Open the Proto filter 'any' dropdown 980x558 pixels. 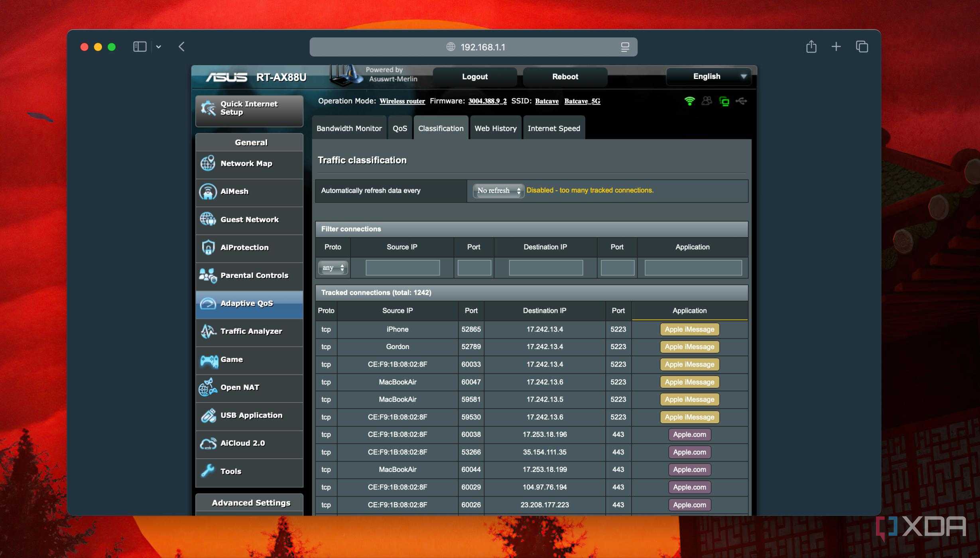(333, 268)
